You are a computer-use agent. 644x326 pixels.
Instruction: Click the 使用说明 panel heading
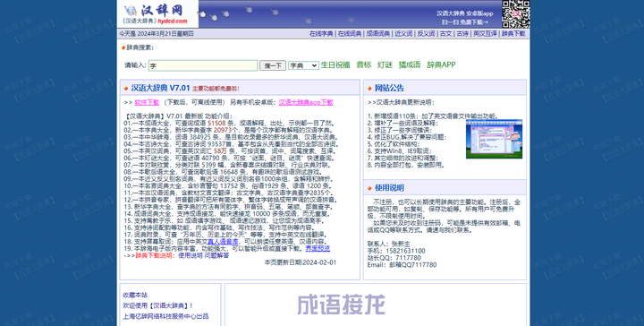389,188
